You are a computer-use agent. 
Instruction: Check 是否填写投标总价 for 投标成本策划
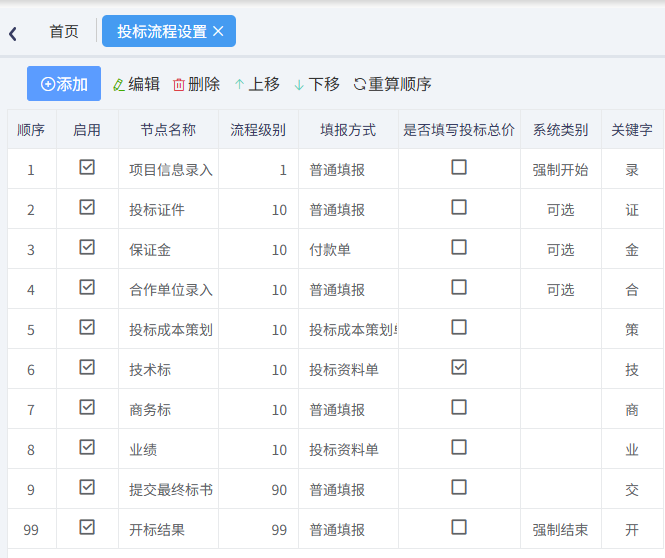pos(459,327)
